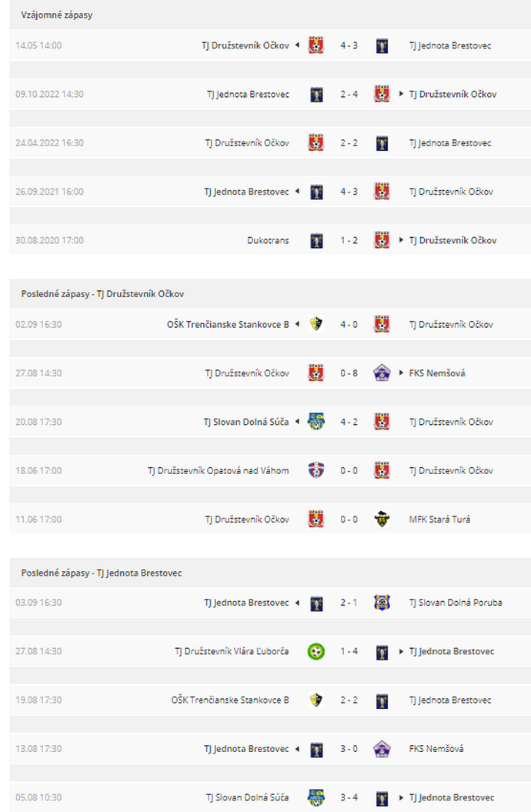
Task: Click Posledné zápasy - TJ Jednota Brestovec header
Action: (x=102, y=573)
